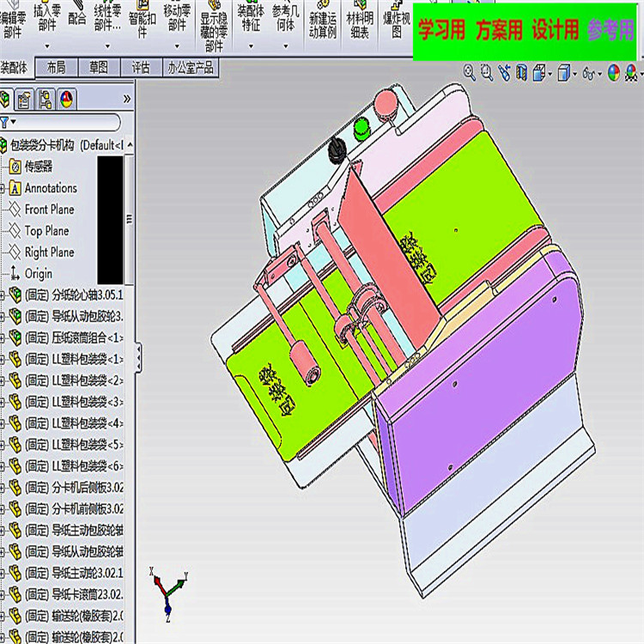
Task: Select (固定) LL塑料包装袋<4> in tree
Action: pyautogui.click(x=66, y=423)
